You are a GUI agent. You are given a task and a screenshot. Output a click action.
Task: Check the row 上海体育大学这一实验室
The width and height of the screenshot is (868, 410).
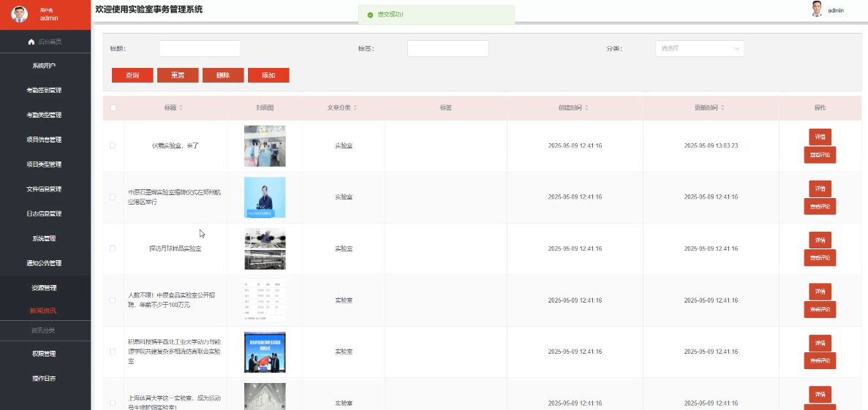113,403
